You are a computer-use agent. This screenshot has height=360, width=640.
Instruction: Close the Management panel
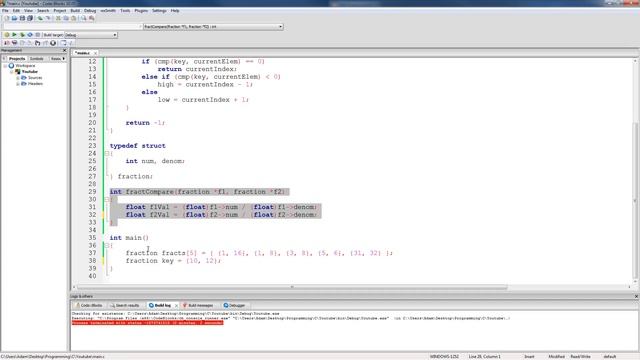64,50
